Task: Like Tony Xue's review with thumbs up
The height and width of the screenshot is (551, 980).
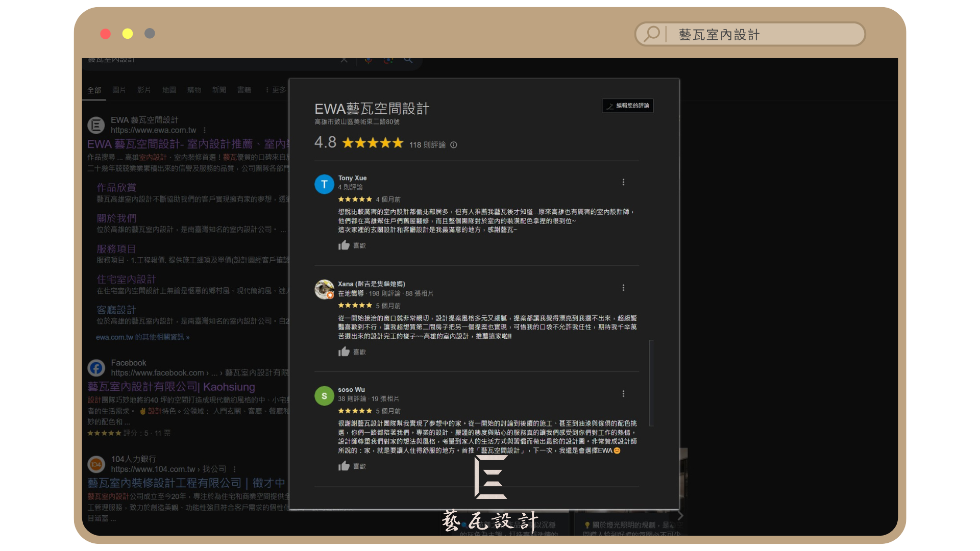Action: 344,245
